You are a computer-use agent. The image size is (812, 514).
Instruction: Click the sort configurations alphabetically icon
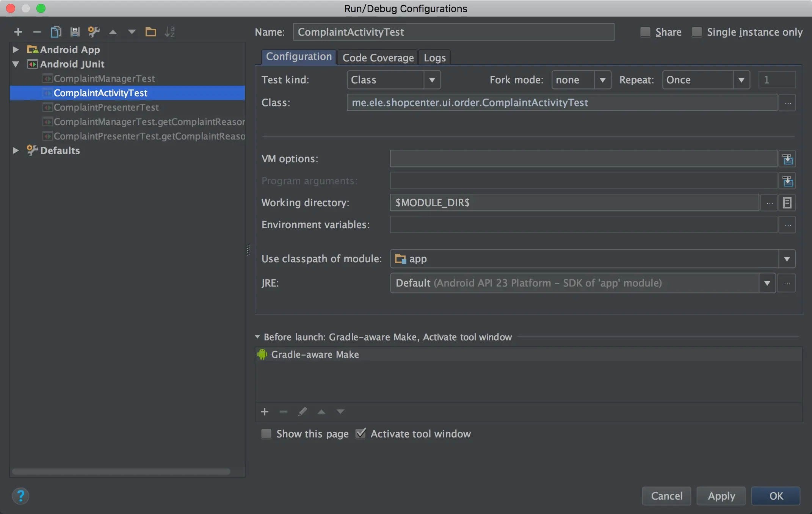point(169,32)
